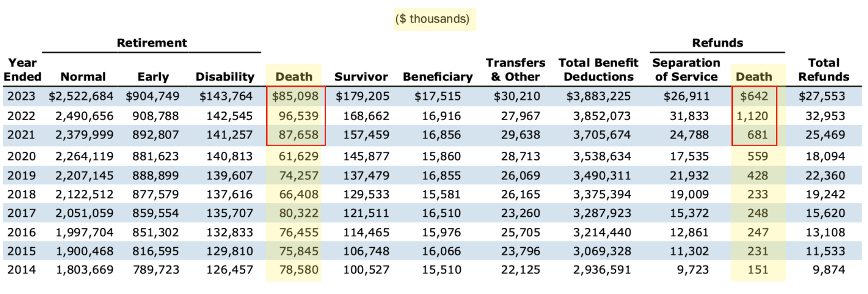The width and height of the screenshot is (868, 294).
Task: Click the 2018 year cell
Action: pos(21,194)
